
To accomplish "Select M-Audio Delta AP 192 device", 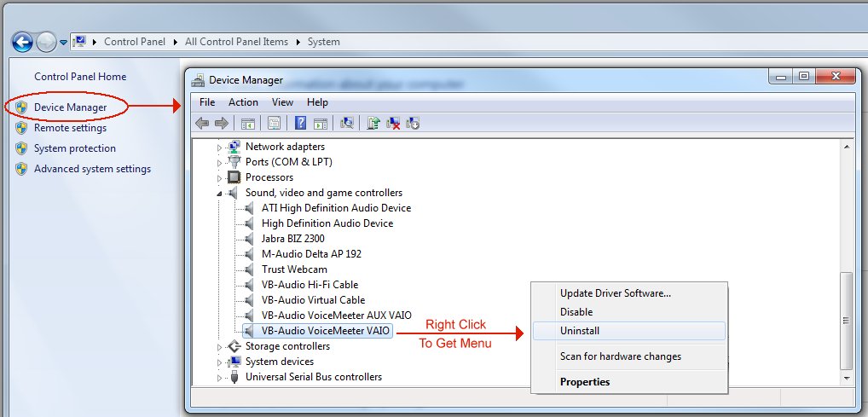I will pos(311,254).
